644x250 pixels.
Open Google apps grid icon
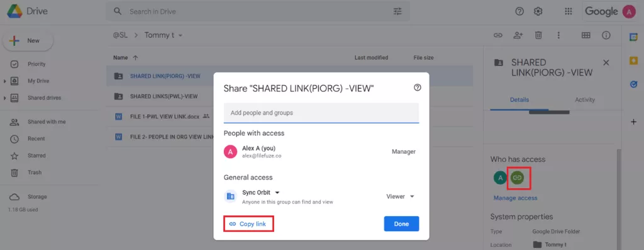tap(569, 11)
